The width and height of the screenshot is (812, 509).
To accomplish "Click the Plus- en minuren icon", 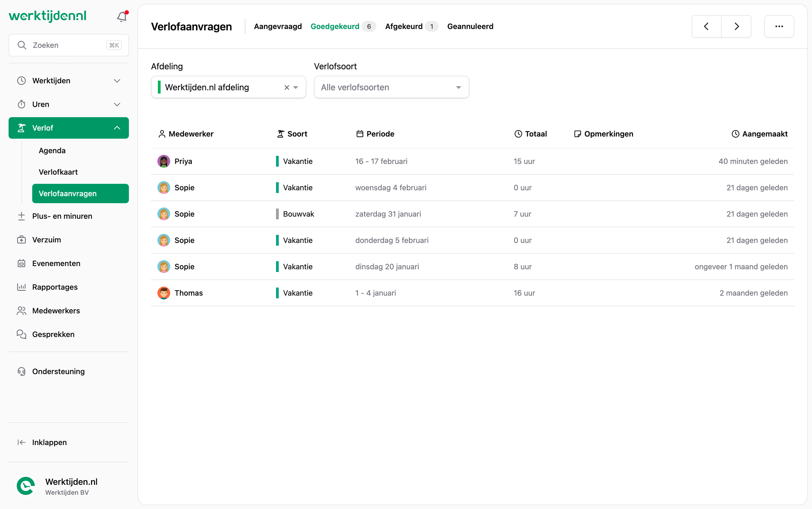I will [21, 216].
